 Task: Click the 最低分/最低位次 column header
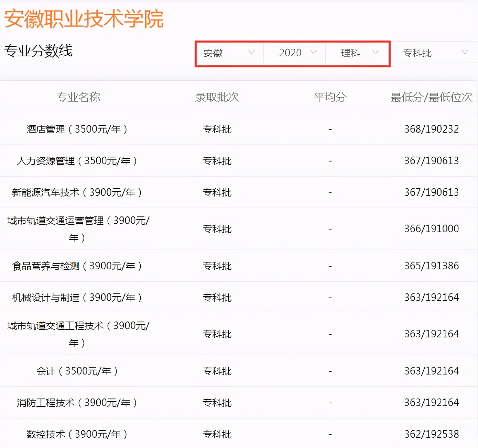(x=432, y=97)
